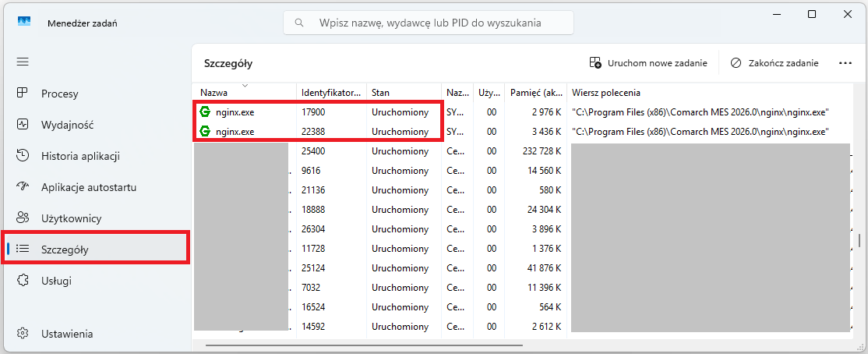Click PID cell 7032
This screenshot has height=354, width=868.
click(311, 288)
